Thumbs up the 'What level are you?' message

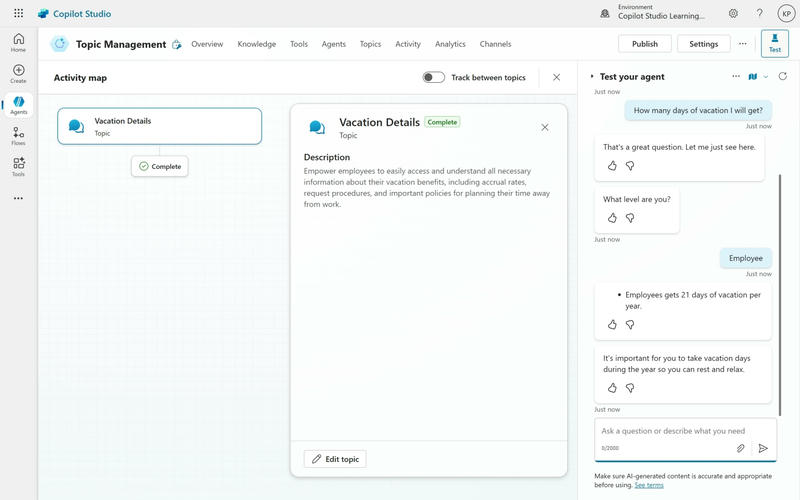612,218
